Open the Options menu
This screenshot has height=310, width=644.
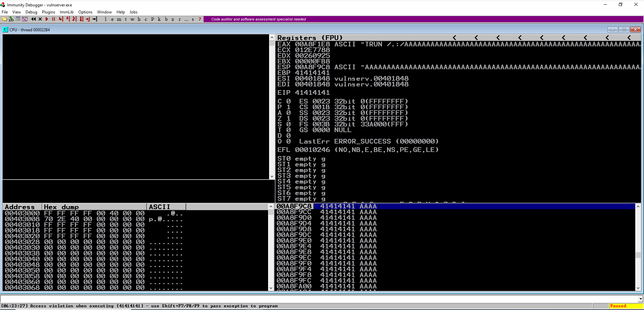(x=85, y=12)
